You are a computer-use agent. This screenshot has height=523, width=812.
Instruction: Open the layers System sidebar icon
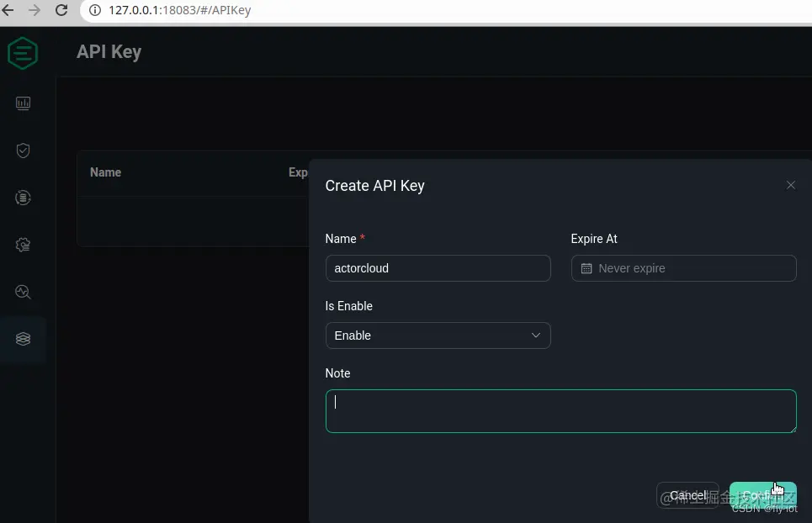[23, 339]
